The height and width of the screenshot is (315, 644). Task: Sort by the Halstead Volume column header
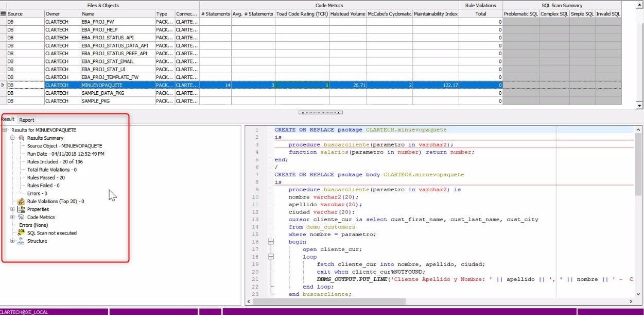(347, 14)
